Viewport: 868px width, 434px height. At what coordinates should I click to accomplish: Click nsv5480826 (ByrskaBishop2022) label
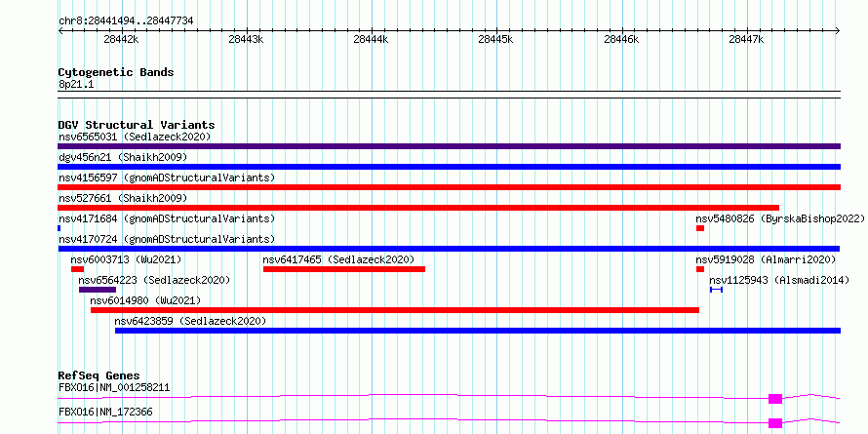tap(780, 218)
